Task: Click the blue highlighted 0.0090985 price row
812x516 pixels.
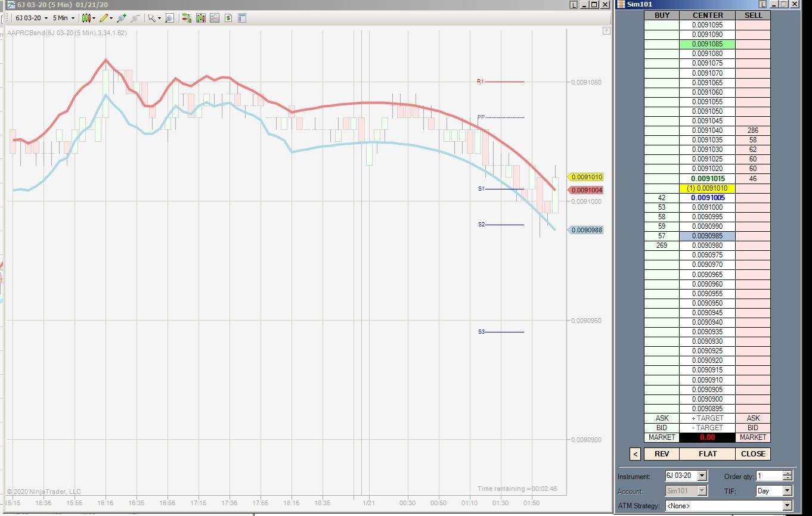Action: point(708,236)
